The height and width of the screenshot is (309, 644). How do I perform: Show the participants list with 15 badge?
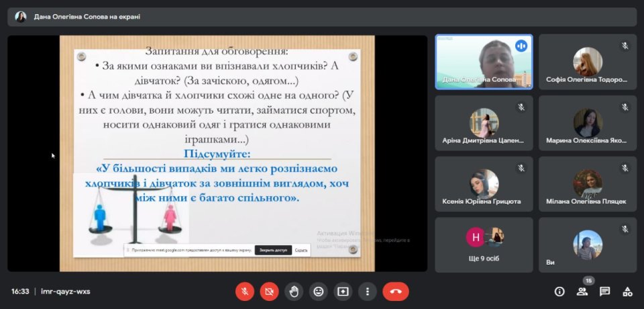(x=582, y=292)
